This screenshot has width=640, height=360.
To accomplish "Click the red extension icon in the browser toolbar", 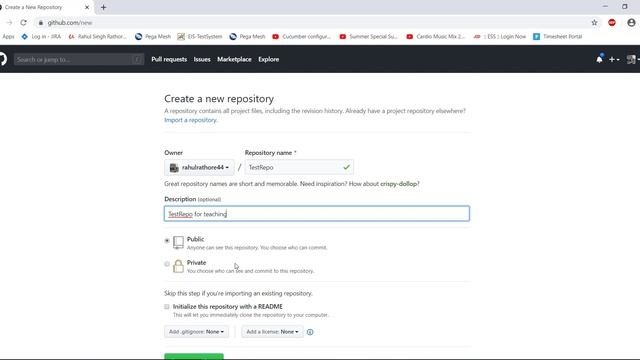I will pyautogui.click(x=611, y=23).
